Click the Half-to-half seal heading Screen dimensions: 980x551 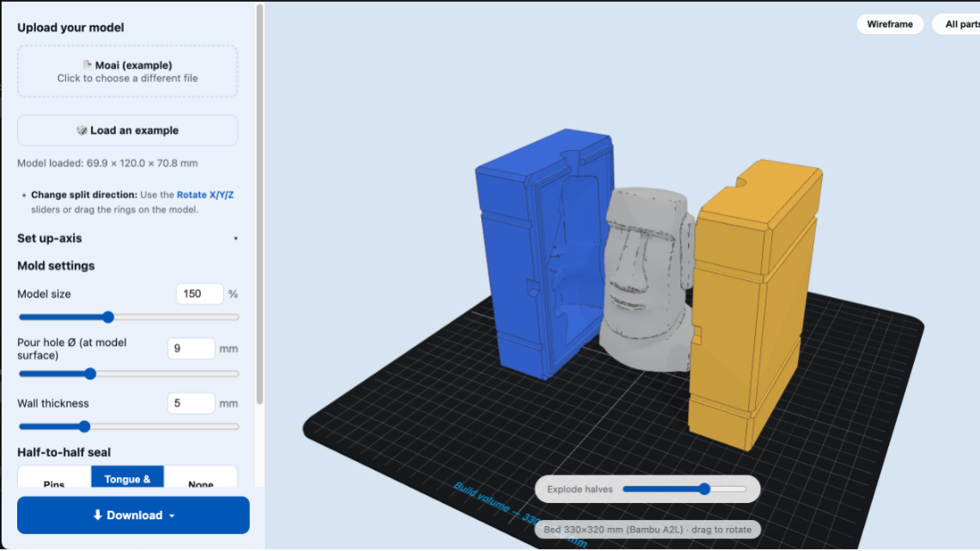64,452
